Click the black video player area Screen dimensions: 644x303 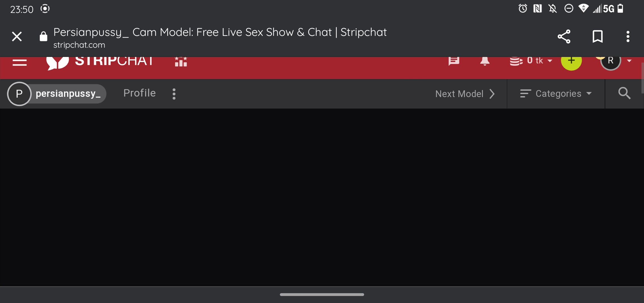322,198
